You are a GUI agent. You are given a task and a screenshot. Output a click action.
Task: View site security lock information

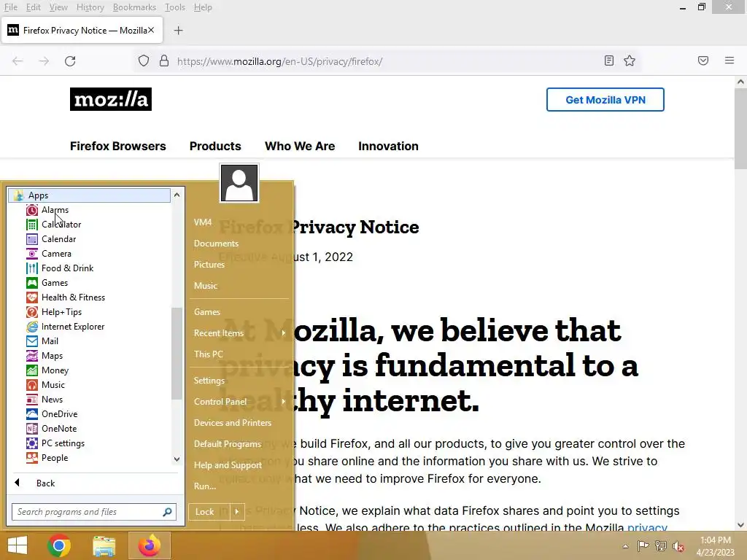pyautogui.click(x=164, y=61)
